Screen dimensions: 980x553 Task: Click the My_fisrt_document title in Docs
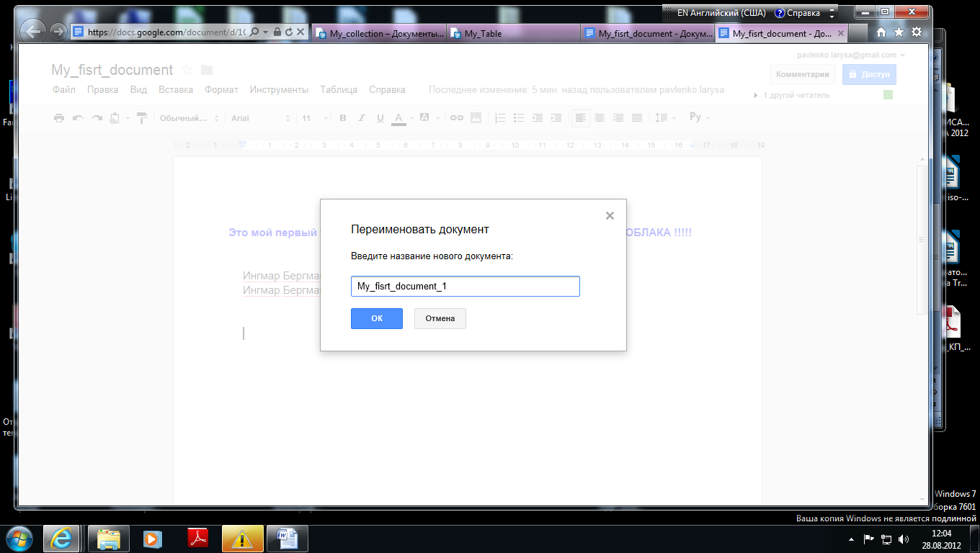tap(112, 70)
